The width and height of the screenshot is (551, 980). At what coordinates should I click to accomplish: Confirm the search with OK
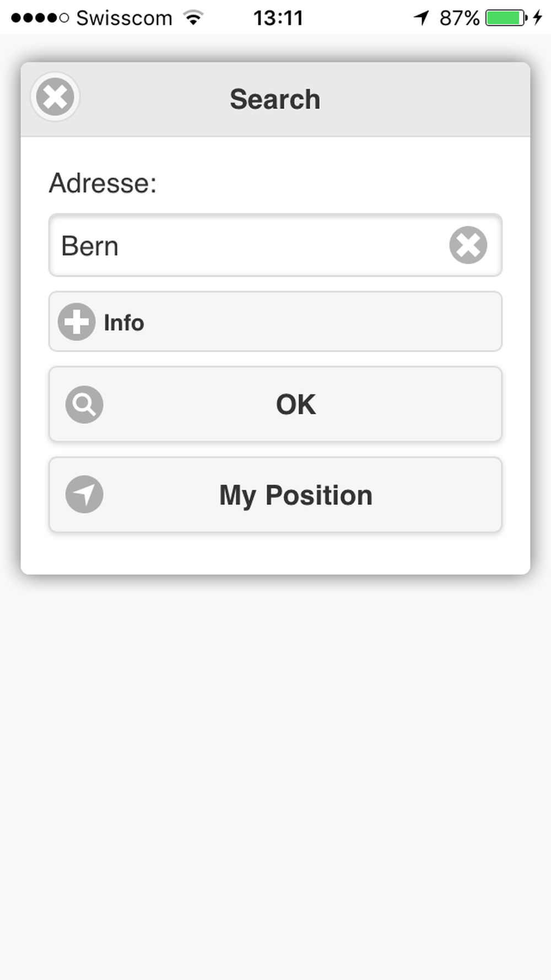(x=275, y=405)
